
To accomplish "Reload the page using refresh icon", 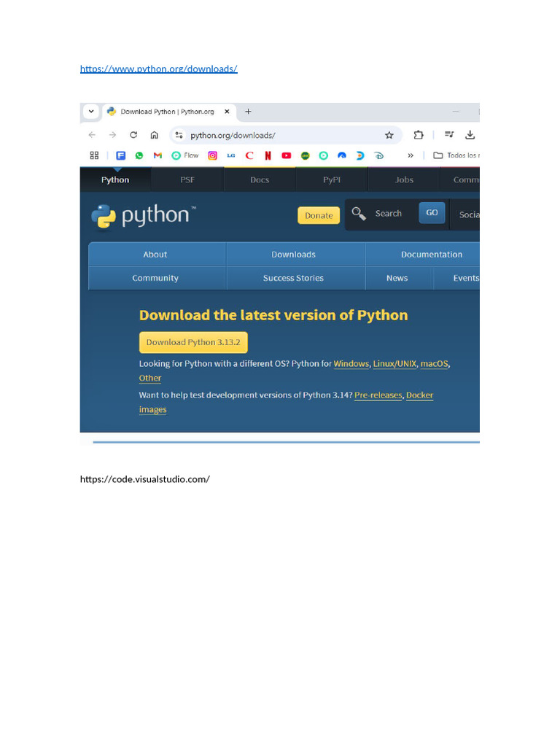I will tap(133, 135).
